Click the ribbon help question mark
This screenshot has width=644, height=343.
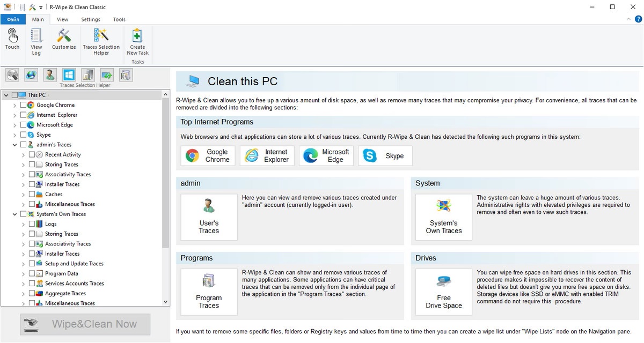tap(638, 19)
